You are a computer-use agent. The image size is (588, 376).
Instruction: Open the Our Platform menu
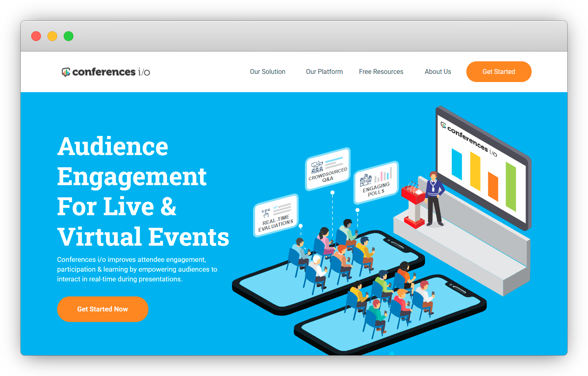tap(324, 71)
